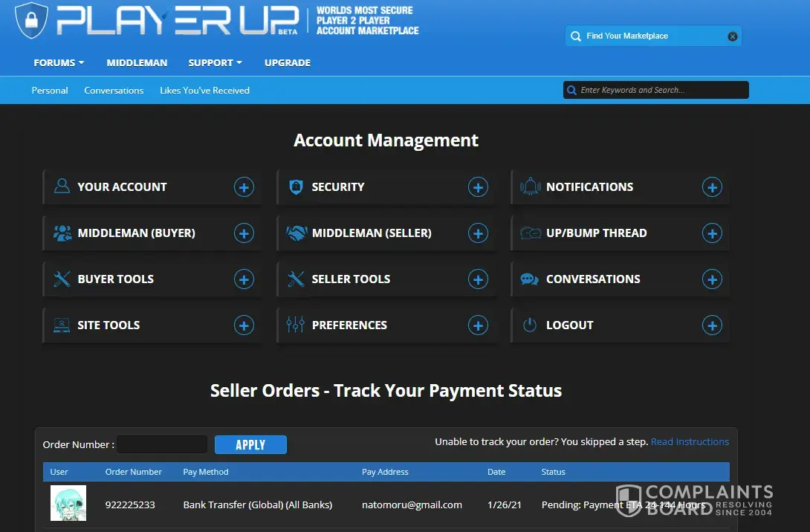This screenshot has height=532, width=810.
Task: Click the Buyer Tools wrench icon
Action: [62, 279]
